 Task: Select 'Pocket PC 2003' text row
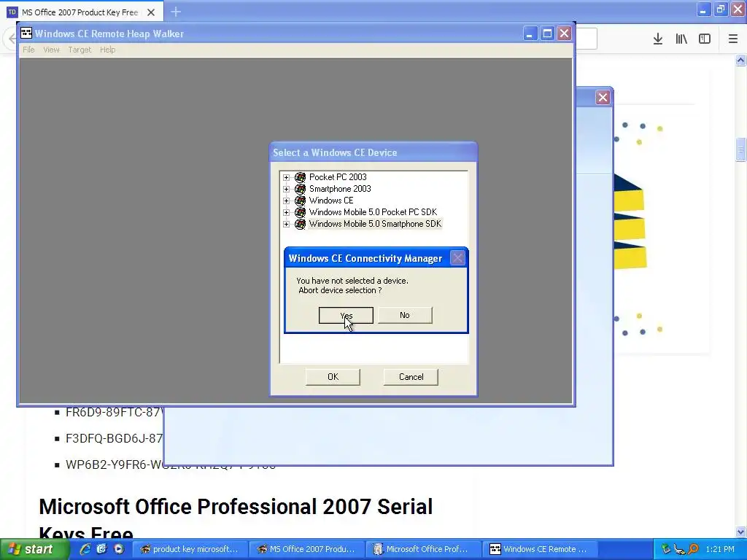pos(338,177)
